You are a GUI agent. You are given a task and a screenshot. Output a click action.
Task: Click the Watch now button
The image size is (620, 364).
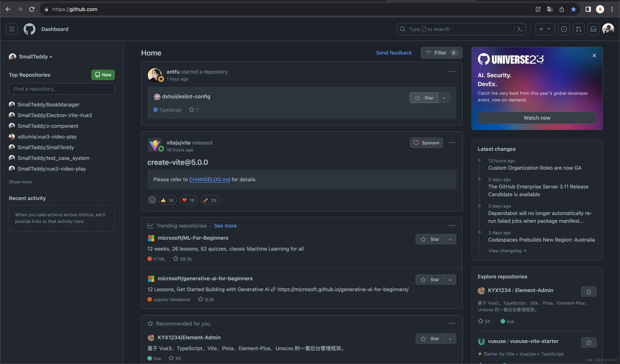pyautogui.click(x=537, y=118)
